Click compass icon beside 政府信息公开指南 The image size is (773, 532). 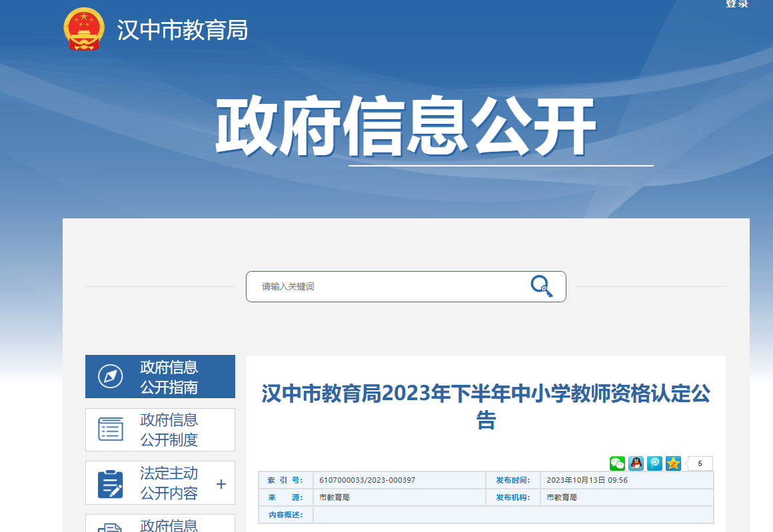110,377
